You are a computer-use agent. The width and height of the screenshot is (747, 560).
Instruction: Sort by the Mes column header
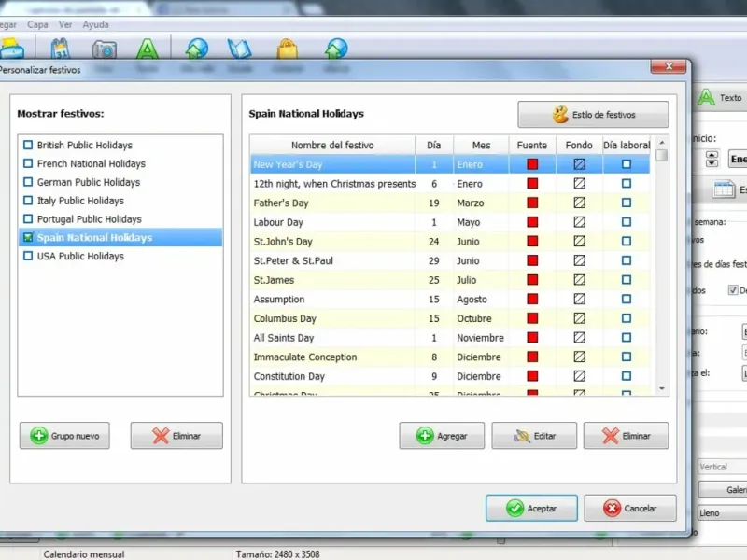[x=481, y=146]
